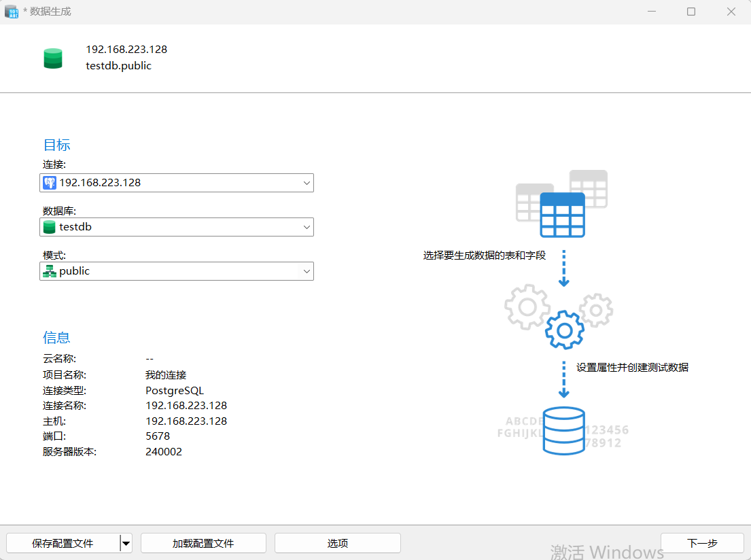Proceed with the 下一步 button
This screenshot has height=560, width=751.
[x=702, y=543]
